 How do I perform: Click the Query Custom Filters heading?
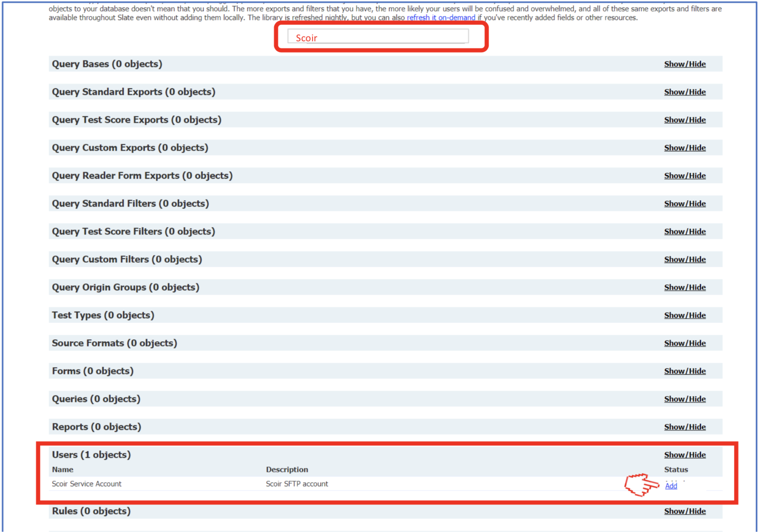[127, 259]
